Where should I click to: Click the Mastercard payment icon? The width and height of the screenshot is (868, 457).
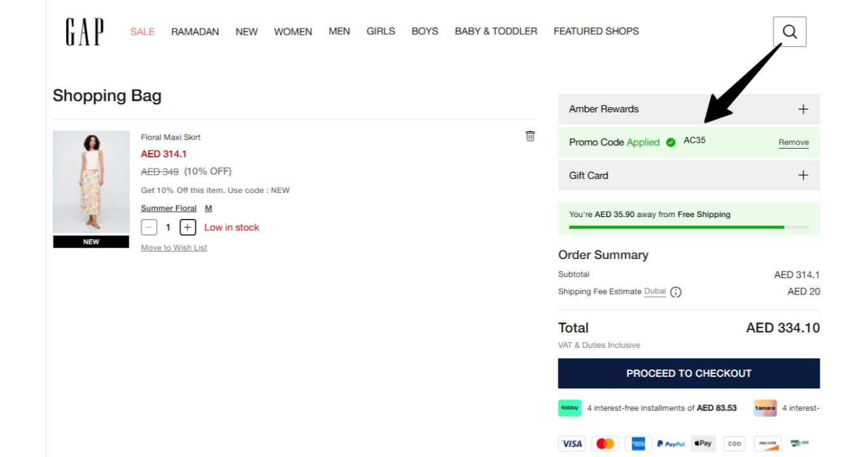[605, 444]
